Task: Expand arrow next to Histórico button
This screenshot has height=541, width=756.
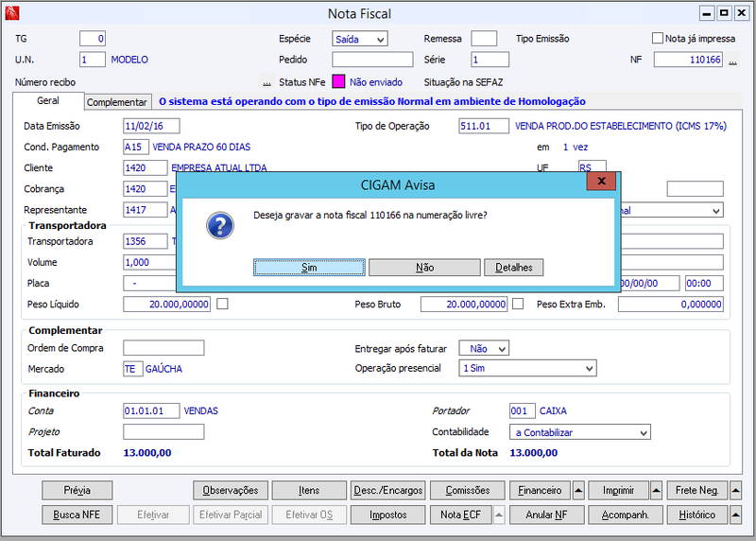Action: pyautogui.click(x=735, y=515)
